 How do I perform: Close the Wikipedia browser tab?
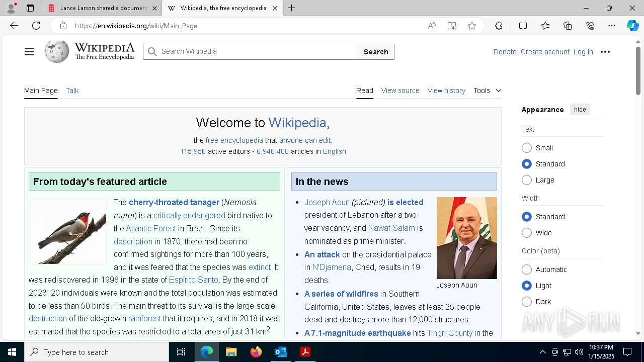tap(275, 8)
